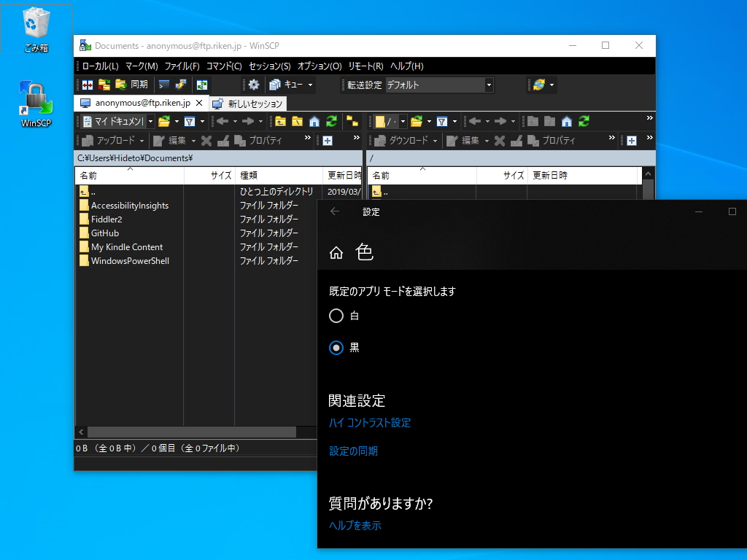This screenshot has height=560, width=747.
Task: Refresh the remote directory listing
Action: pos(585,121)
